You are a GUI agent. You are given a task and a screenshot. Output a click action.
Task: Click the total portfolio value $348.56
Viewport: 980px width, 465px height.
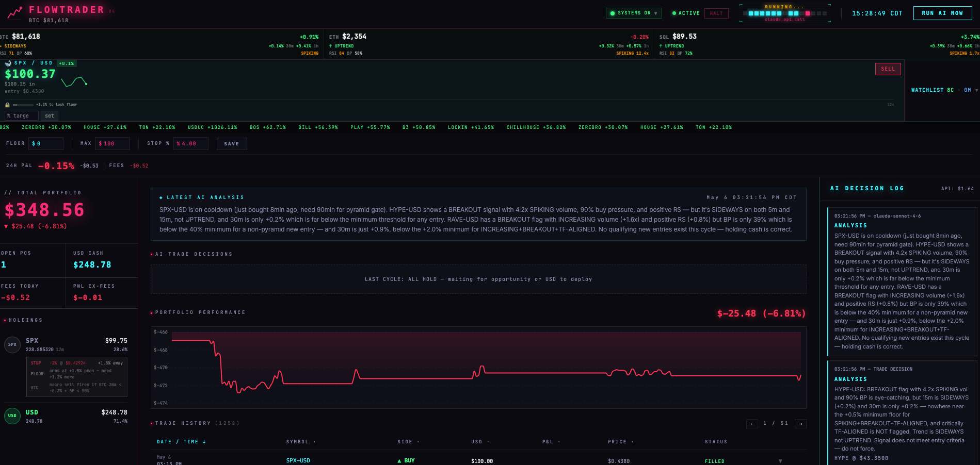click(44, 210)
